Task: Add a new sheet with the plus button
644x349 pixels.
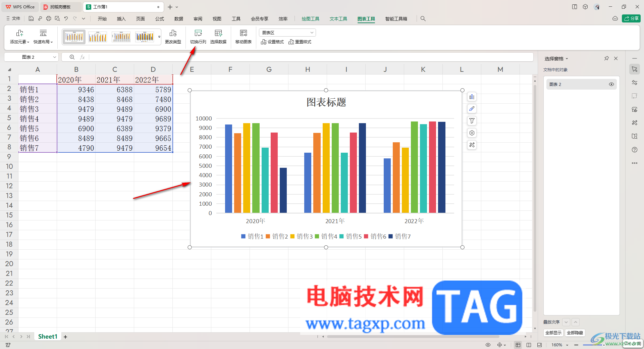Action: [x=65, y=337]
